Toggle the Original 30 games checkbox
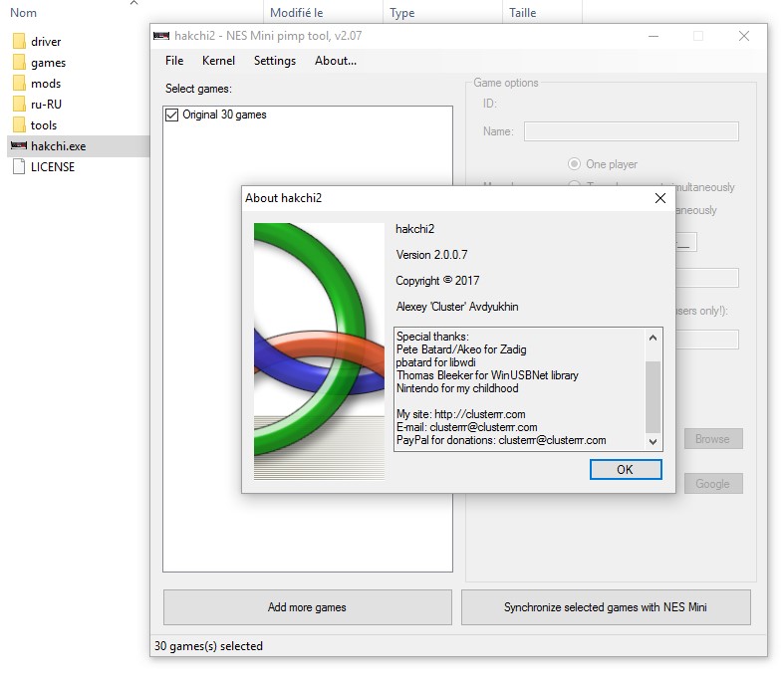Image resolution: width=784 pixels, height=690 pixels. (171, 115)
